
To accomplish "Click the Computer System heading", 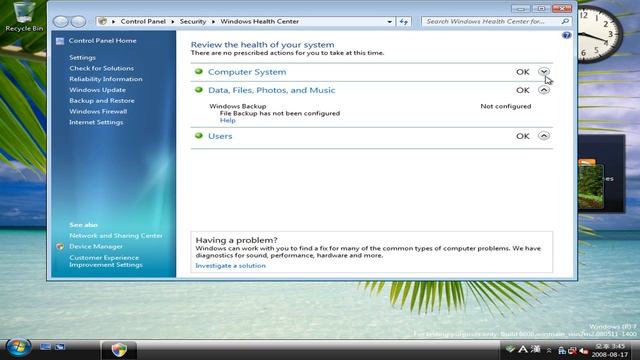I will pyautogui.click(x=247, y=72).
